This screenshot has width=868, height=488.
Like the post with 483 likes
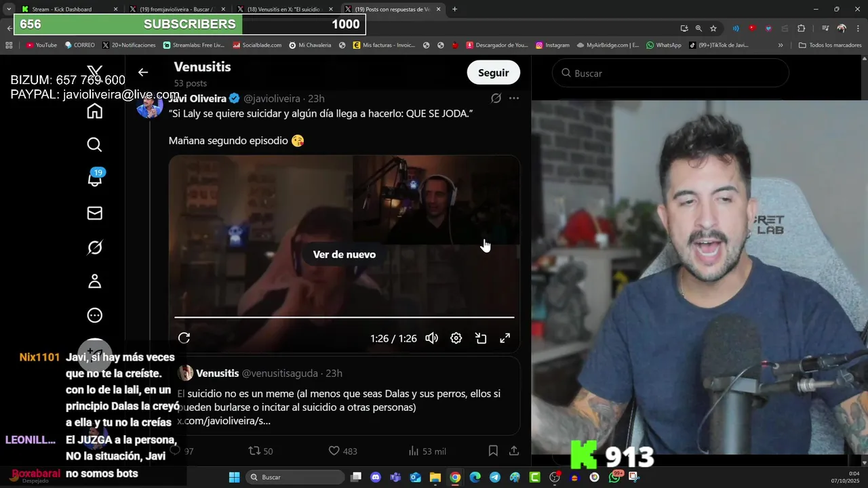pos(342,451)
